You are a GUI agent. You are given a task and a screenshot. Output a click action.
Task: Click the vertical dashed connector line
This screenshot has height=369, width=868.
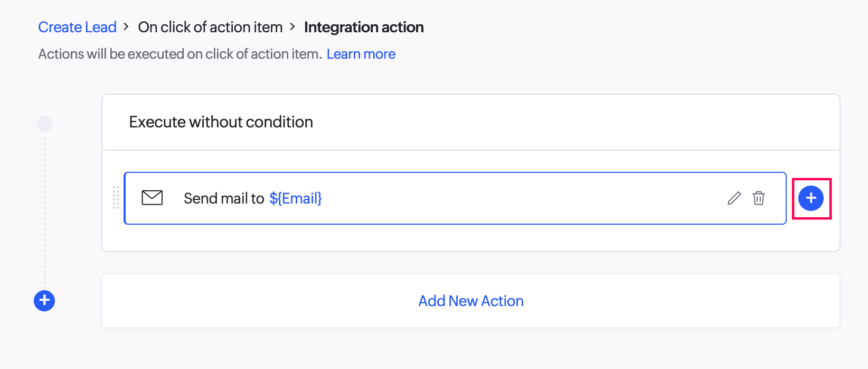pyautogui.click(x=45, y=211)
